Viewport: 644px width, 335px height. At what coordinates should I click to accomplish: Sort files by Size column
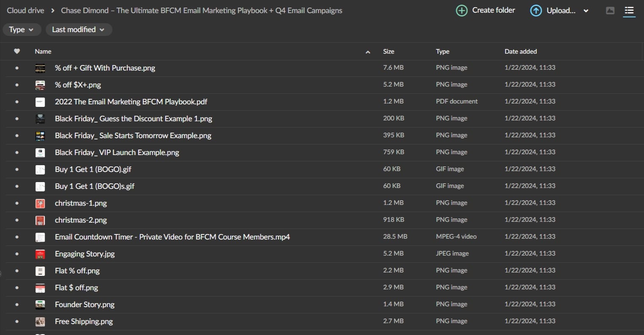389,51
